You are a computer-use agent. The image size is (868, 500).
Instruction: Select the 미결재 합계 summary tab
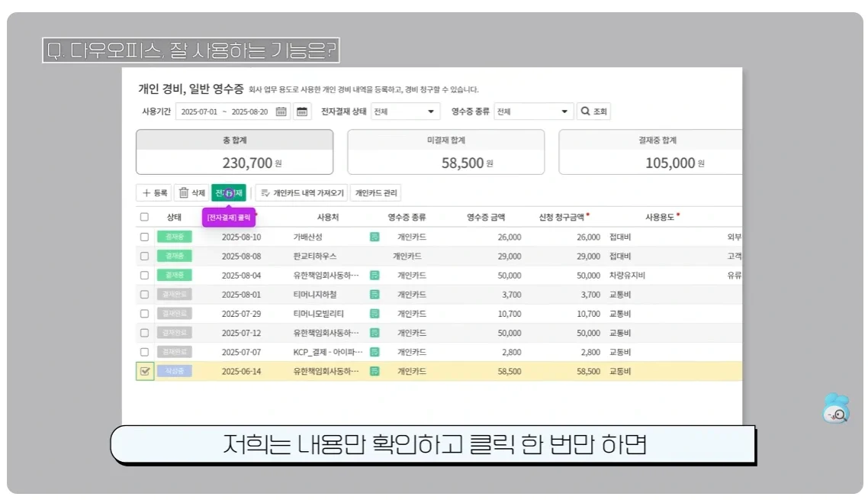(445, 152)
